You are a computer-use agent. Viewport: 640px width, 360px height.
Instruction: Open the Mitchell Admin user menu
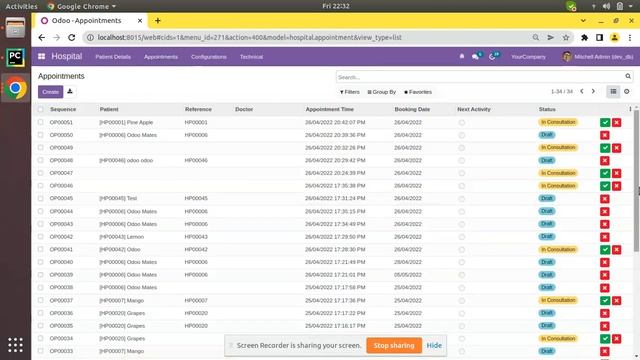597,56
